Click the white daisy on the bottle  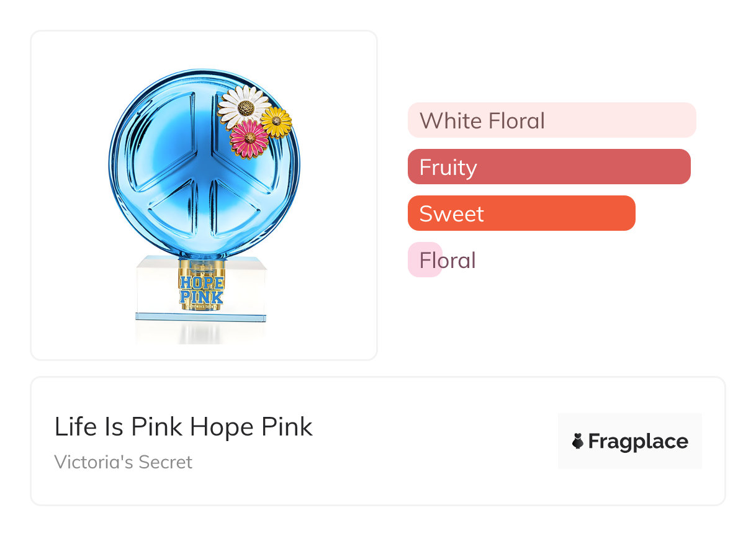point(243,106)
